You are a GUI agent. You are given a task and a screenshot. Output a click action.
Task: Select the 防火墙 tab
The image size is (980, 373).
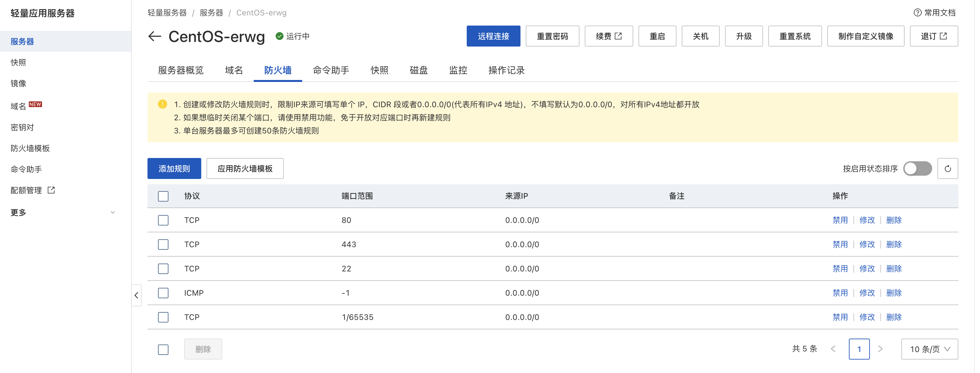(x=278, y=70)
